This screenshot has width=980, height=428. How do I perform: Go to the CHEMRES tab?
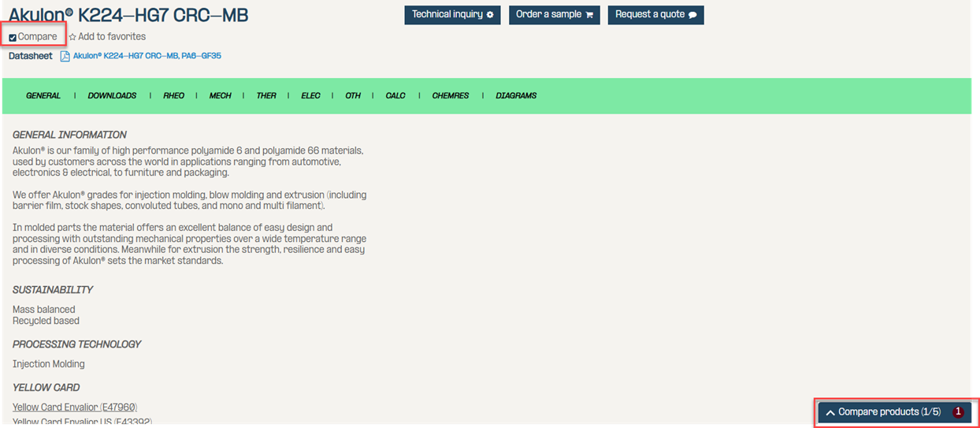coord(451,95)
